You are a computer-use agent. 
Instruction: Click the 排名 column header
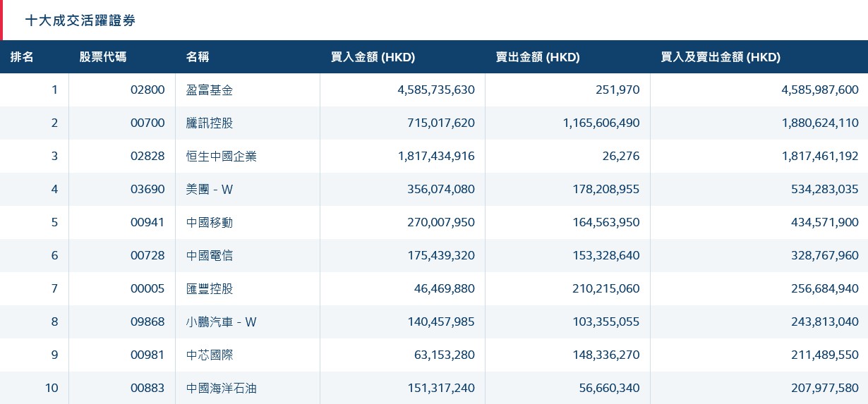(x=22, y=57)
